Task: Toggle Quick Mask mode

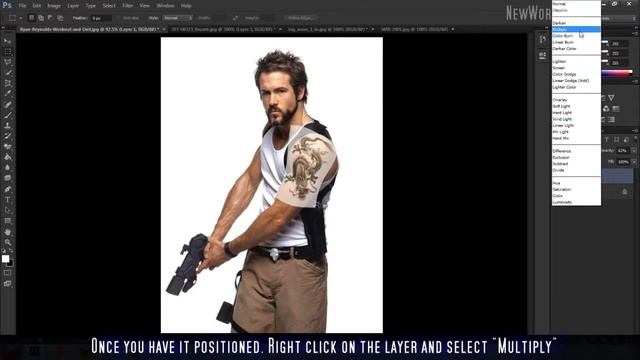Action: tap(7, 273)
